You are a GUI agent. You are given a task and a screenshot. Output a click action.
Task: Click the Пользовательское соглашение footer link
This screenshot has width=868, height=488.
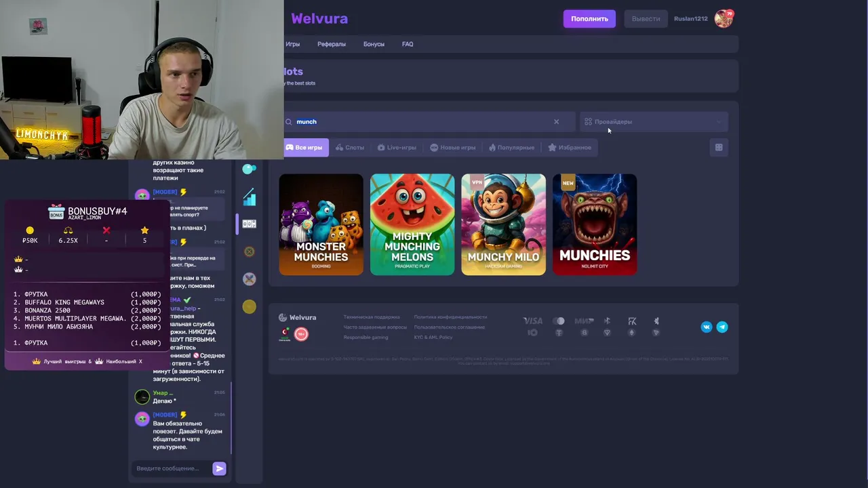coord(450,327)
